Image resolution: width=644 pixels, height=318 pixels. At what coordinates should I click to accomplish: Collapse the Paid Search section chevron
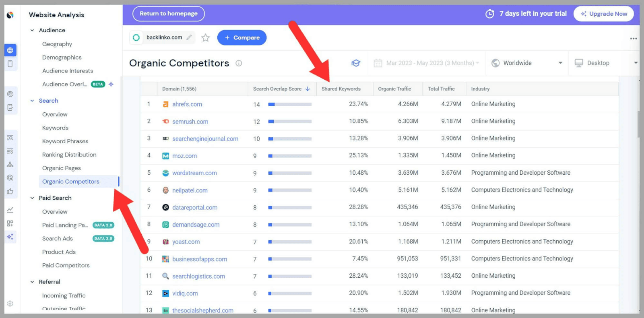point(32,198)
